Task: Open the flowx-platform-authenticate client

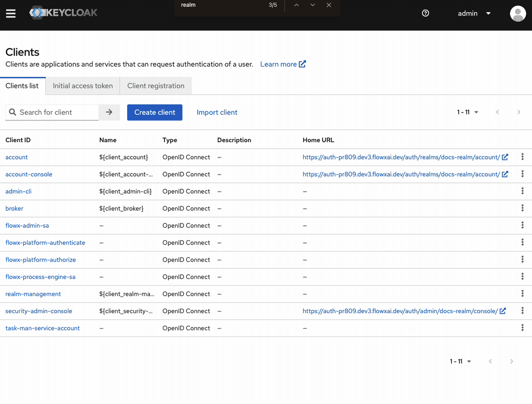Action: pyautogui.click(x=45, y=243)
